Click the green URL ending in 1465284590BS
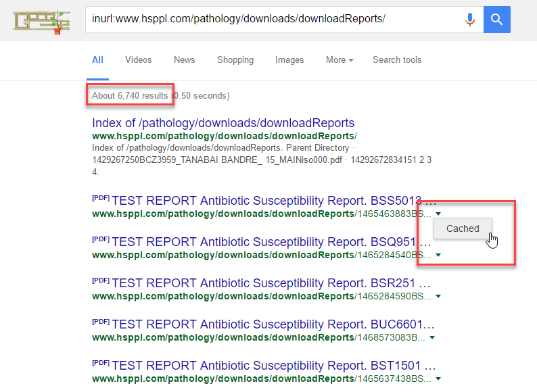 coord(262,297)
